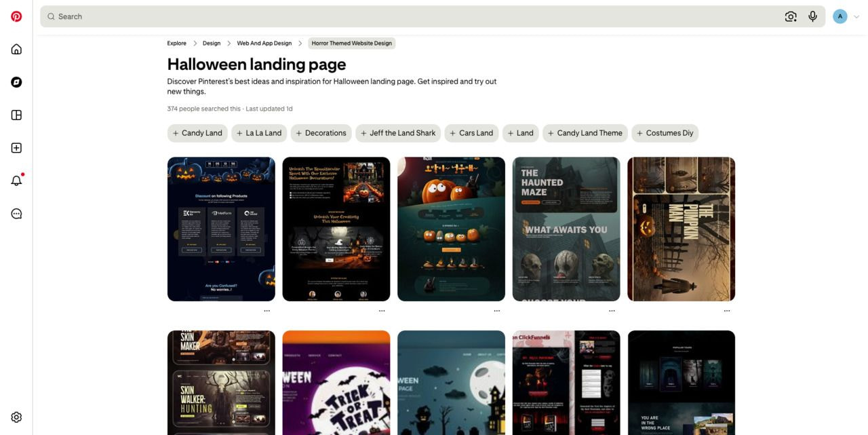Select Horror Themed Website Design breadcrumb chip

pyautogui.click(x=352, y=43)
